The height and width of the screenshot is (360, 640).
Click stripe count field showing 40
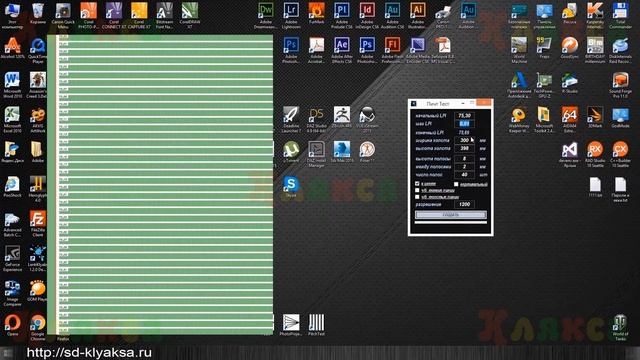click(464, 174)
